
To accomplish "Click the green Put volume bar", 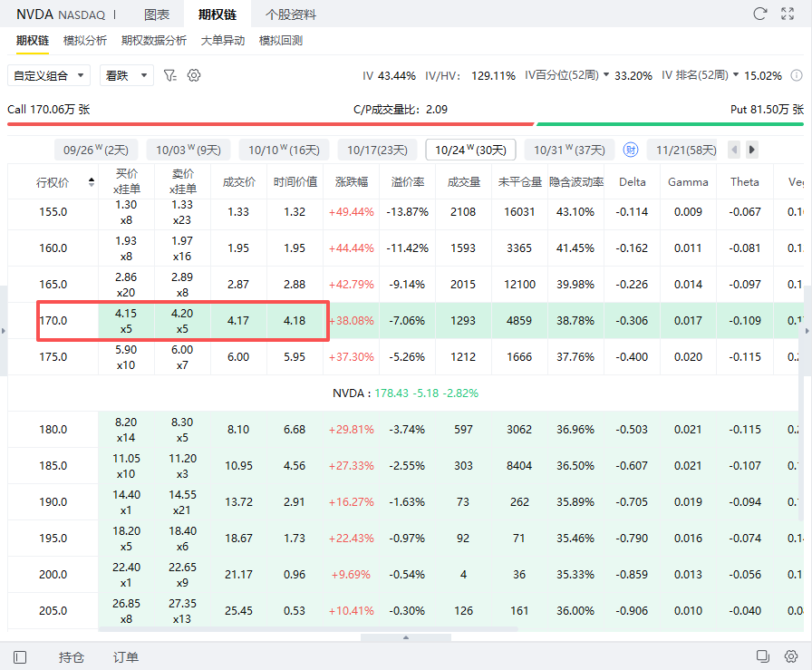I will coord(670,124).
